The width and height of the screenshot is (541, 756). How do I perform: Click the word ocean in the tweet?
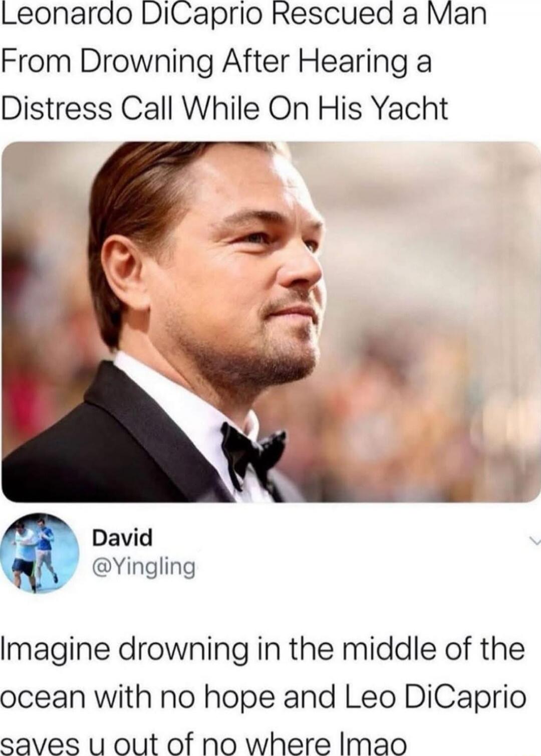pos(43,698)
